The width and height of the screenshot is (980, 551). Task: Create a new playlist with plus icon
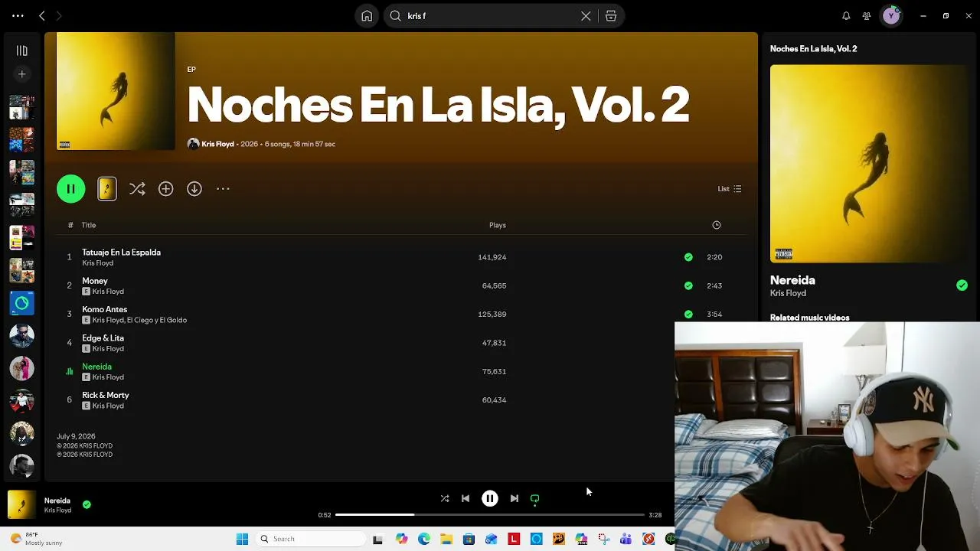pyautogui.click(x=22, y=74)
